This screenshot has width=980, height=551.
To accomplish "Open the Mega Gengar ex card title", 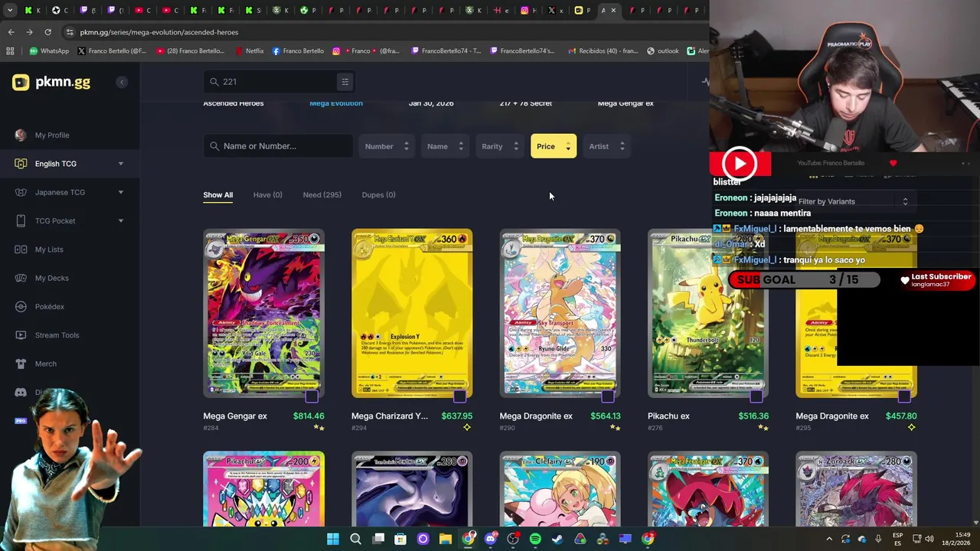I will point(235,416).
